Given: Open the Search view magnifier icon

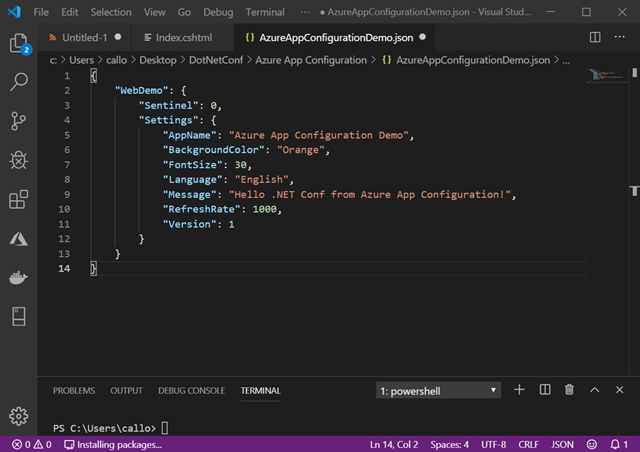Looking at the screenshot, I should [19, 82].
